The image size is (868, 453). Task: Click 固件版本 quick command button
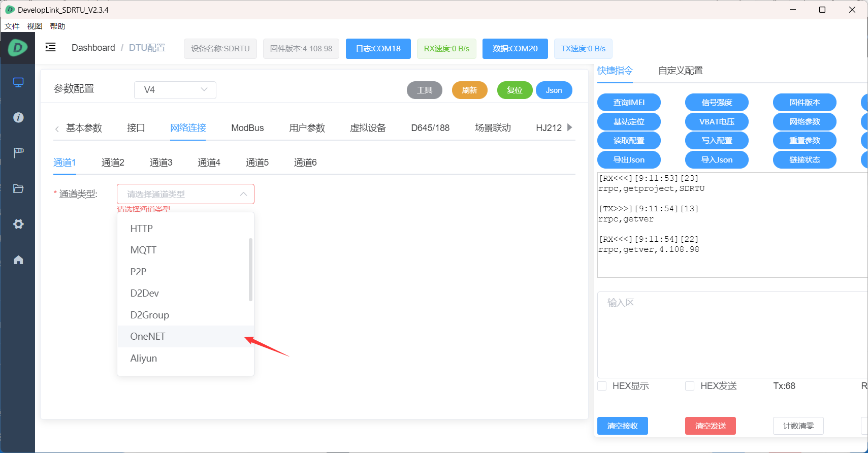(805, 103)
